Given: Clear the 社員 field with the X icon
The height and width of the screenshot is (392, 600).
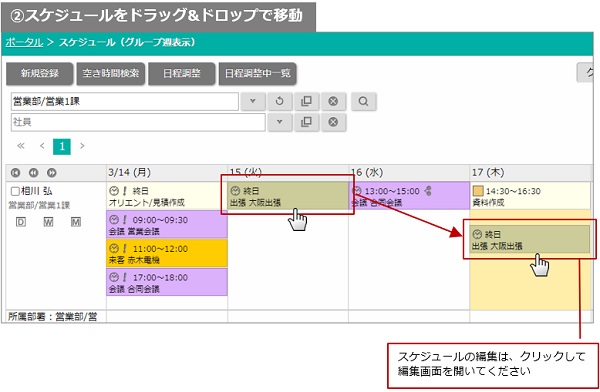Looking at the screenshot, I should click(x=333, y=122).
